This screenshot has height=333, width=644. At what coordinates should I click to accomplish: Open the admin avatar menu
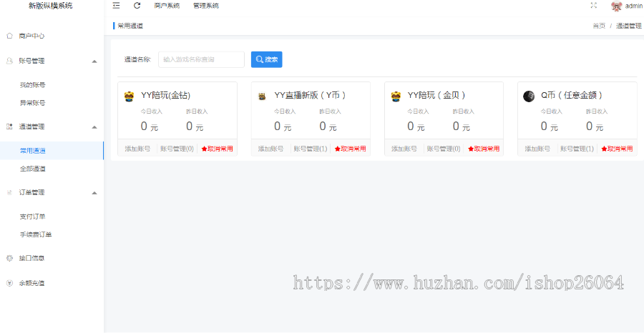617,6
